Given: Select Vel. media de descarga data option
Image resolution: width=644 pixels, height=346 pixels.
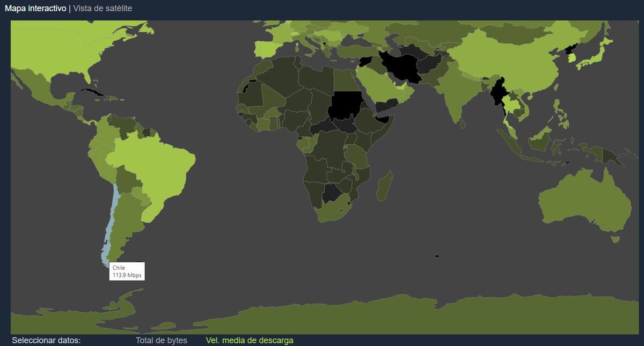Looking at the screenshot, I should click(250, 340).
